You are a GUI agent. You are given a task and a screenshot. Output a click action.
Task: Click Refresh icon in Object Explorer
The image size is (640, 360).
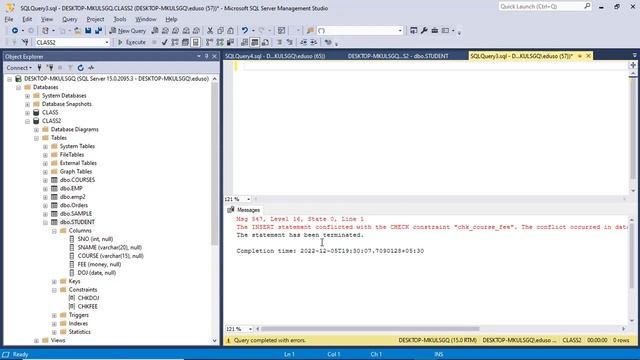(80, 68)
